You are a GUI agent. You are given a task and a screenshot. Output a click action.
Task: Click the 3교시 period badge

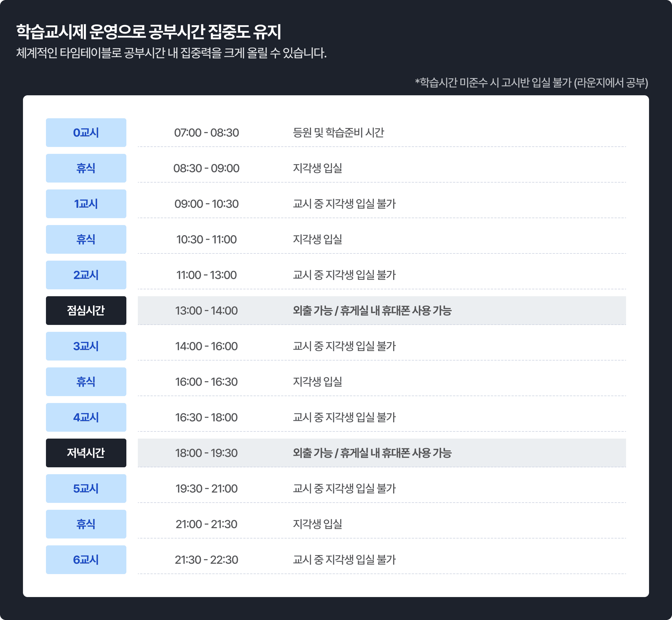point(86,346)
